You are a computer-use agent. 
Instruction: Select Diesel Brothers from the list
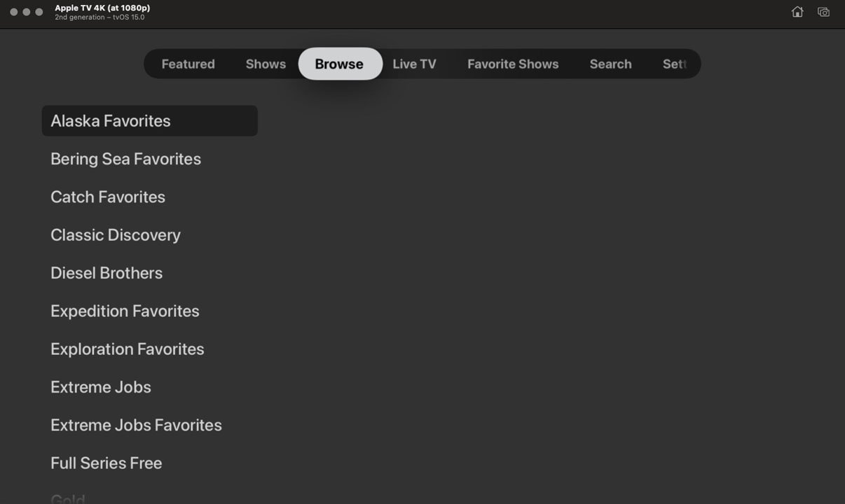[107, 273]
